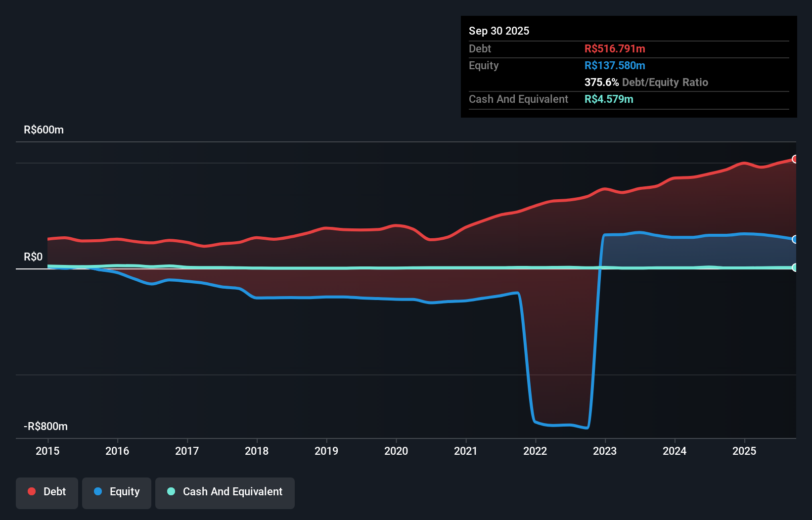Select the blue Equity endpoint marker on chart
Viewport: 812px width, 520px height.
(x=795, y=239)
